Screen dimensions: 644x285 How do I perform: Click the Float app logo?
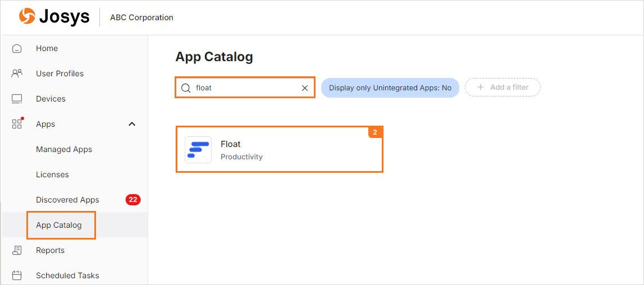(x=198, y=150)
